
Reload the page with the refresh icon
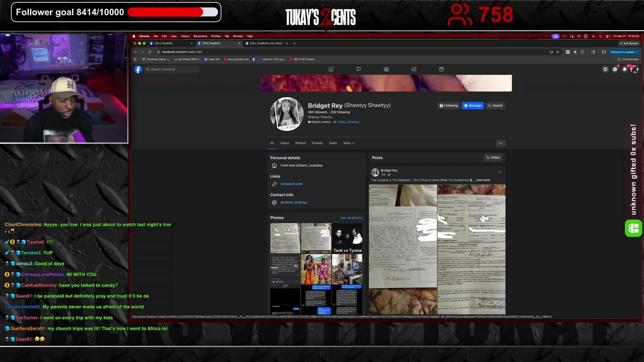click(x=149, y=52)
